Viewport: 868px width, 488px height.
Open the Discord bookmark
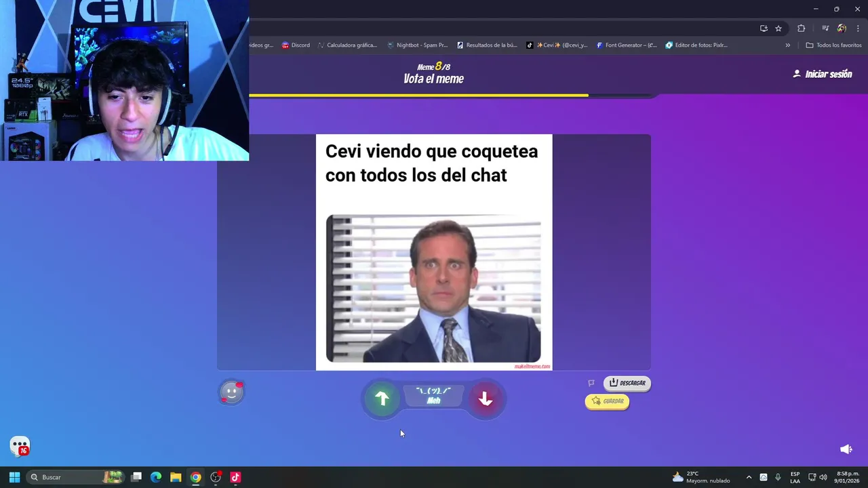pos(296,45)
